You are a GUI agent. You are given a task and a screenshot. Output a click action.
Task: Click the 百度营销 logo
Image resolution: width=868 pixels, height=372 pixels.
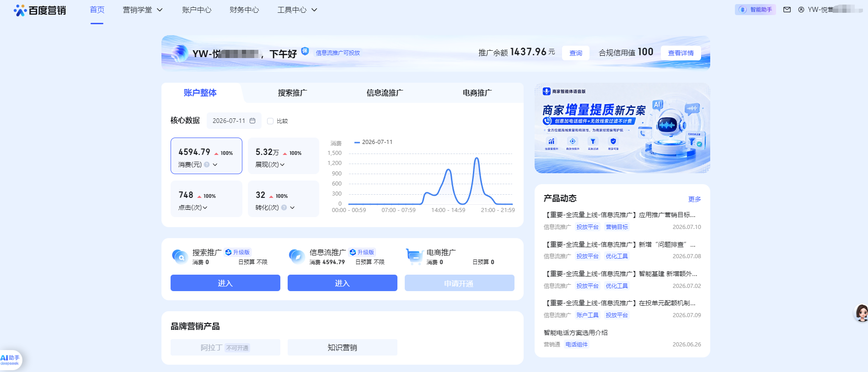click(40, 10)
